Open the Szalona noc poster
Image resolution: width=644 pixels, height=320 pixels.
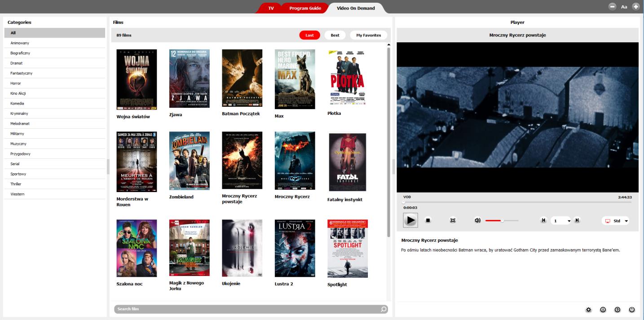click(137, 248)
